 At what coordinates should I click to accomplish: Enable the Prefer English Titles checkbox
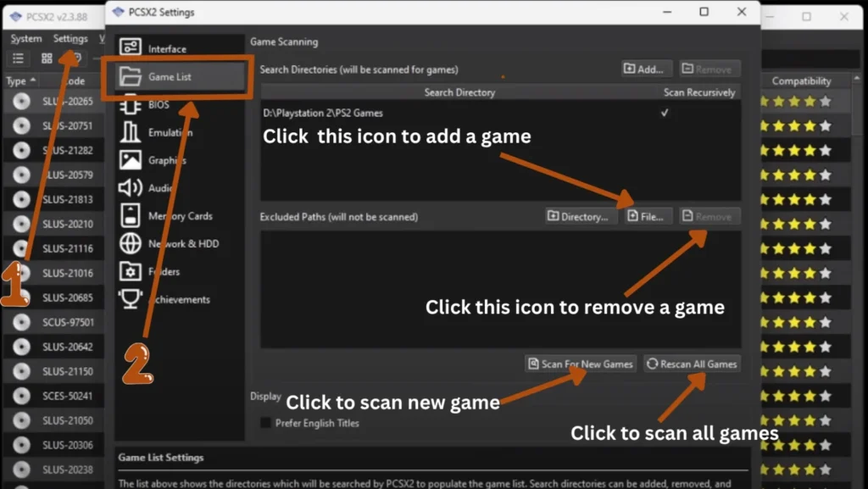coord(265,423)
